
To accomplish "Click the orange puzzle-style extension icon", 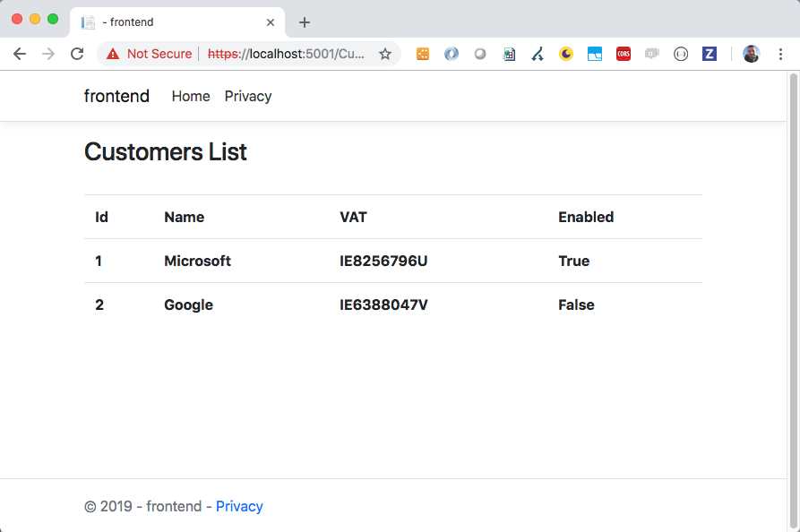I will (x=422, y=54).
